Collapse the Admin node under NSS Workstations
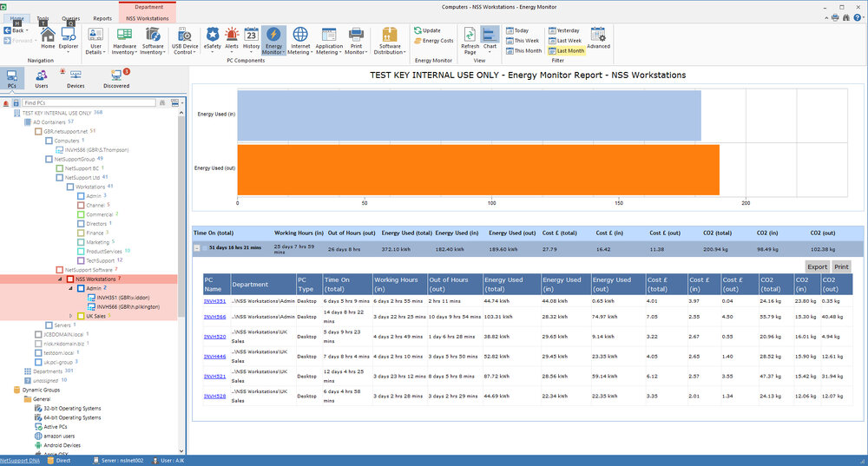The width and height of the screenshot is (868, 466). [70, 288]
